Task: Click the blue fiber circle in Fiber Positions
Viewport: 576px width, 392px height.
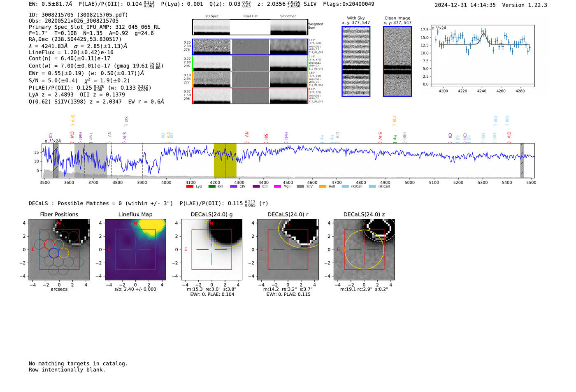Action: coord(54,253)
